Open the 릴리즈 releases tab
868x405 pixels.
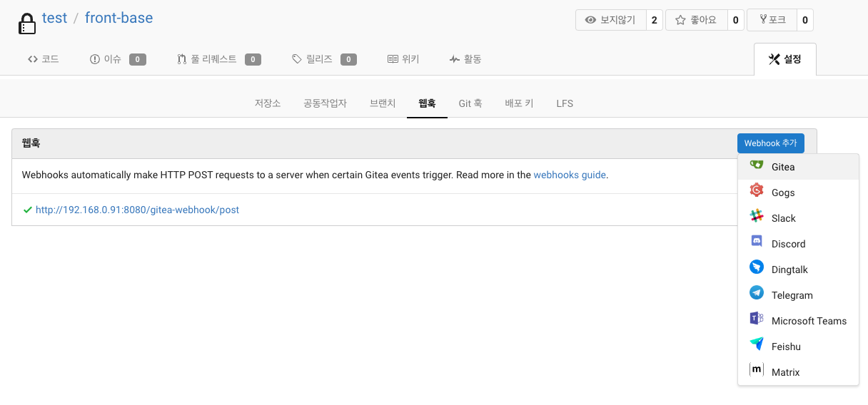click(324, 59)
